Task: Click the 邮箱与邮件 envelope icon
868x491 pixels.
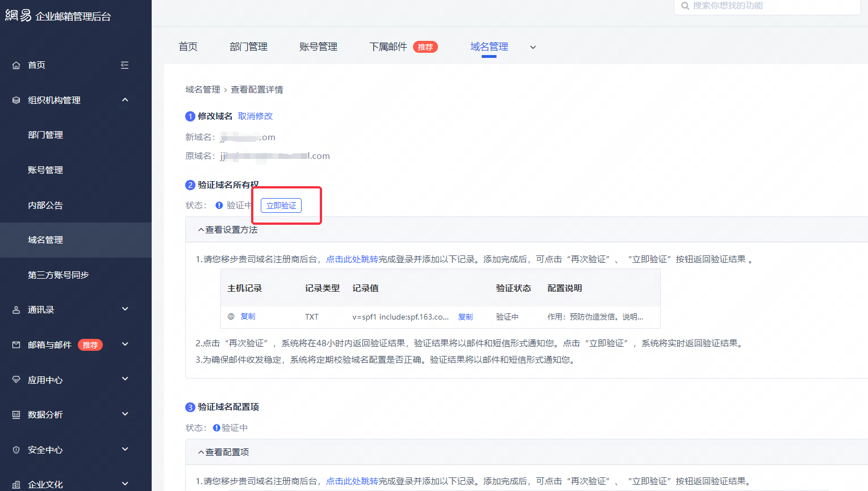Action: pyautogui.click(x=16, y=345)
